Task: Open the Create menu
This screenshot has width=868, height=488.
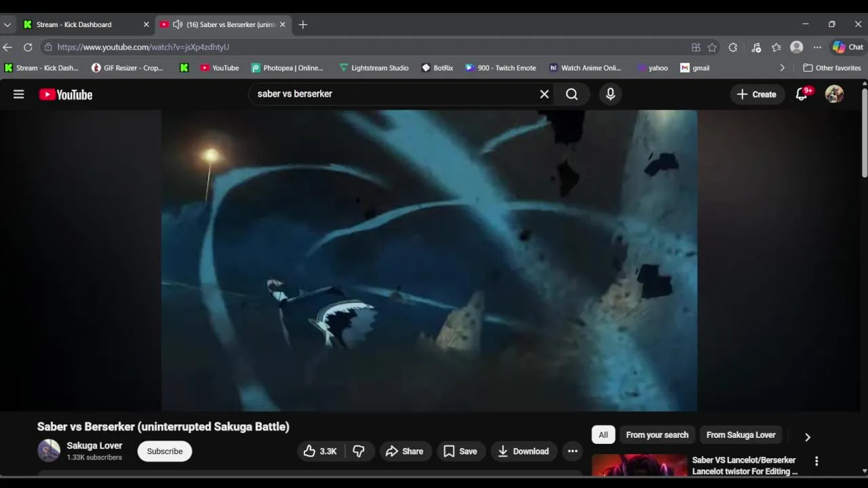Action: pos(756,94)
